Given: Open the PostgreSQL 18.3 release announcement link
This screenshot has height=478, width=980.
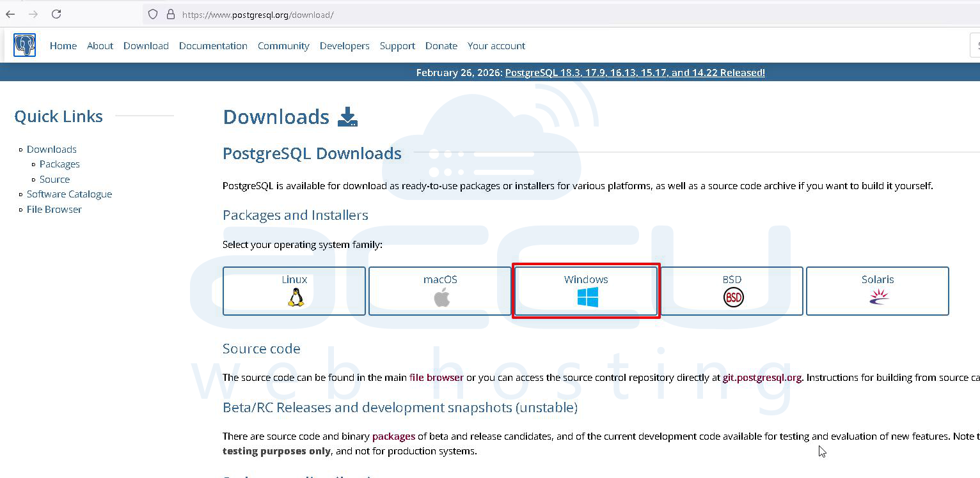Looking at the screenshot, I should (635, 73).
